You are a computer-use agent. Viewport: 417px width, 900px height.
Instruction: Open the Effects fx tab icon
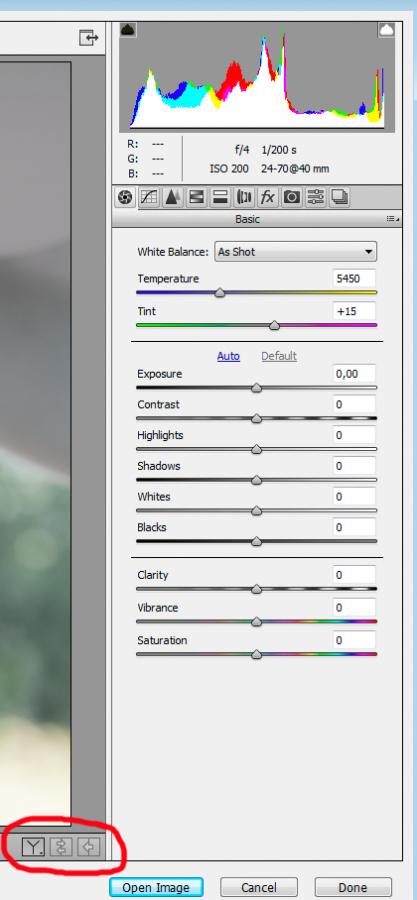click(267, 197)
